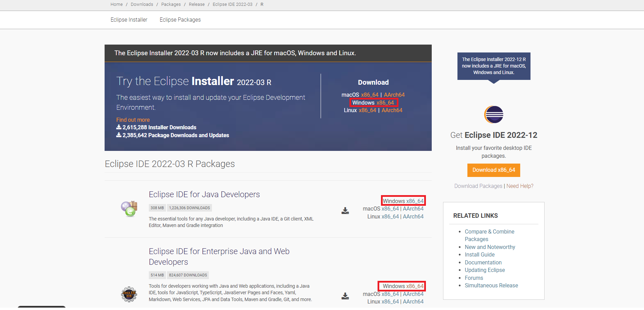The height and width of the screenshot is (310, 644).
Task: Open the New and Noteworthy link
Action: [x=490, y=247]
